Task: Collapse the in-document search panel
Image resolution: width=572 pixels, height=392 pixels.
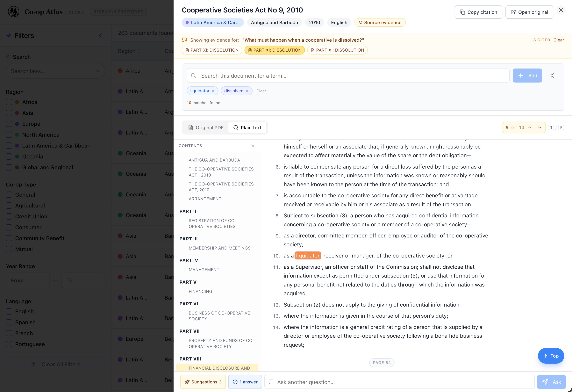Action: tap(552, 76)
